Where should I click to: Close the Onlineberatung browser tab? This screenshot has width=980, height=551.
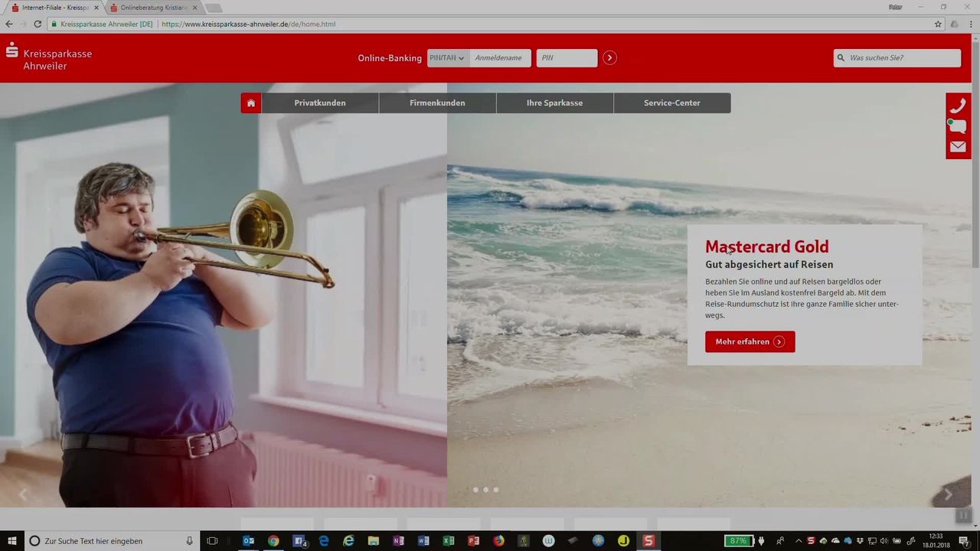tap(194, 8)
